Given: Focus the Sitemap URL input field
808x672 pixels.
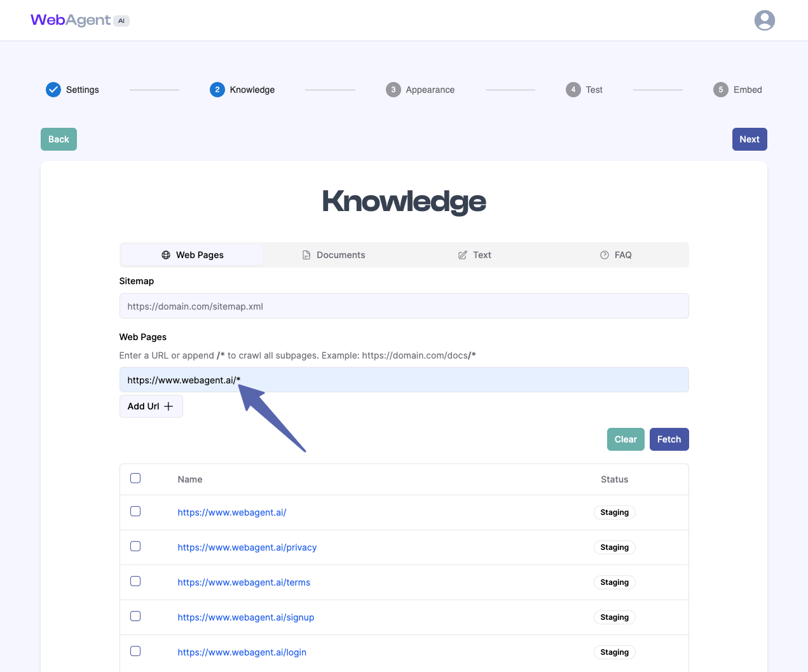Looking at the screenshot, I should [x=404, y=306].
